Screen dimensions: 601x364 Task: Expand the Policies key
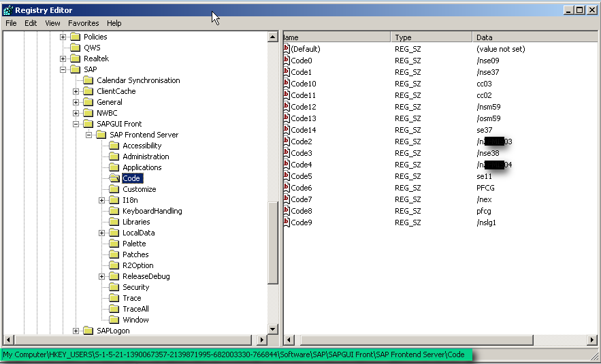pyautogui.click(x=63, y=37)
